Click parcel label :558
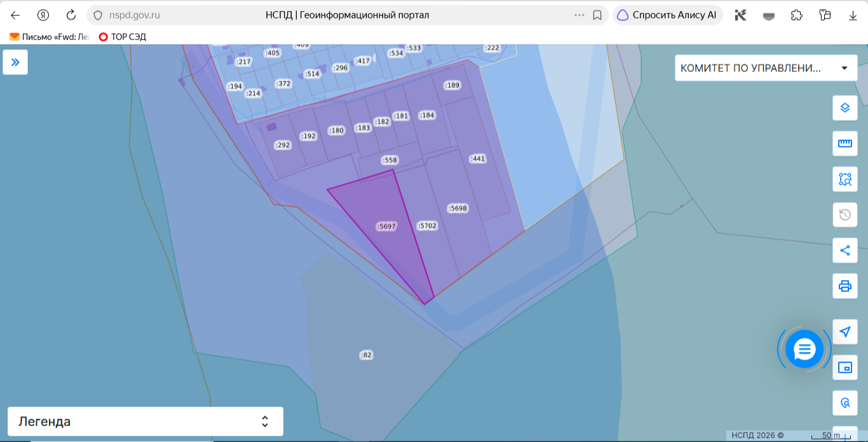 pyautogui.click(x=389, y=160)
